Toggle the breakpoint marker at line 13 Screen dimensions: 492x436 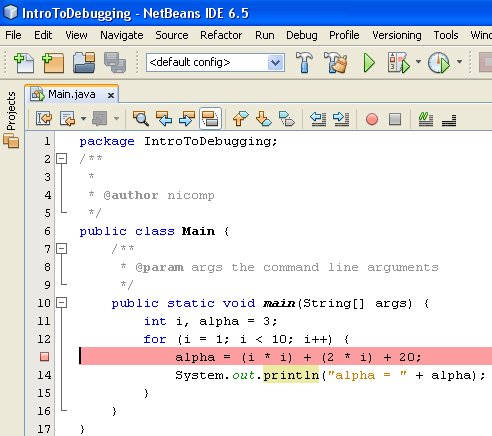[x=44, y=357]
